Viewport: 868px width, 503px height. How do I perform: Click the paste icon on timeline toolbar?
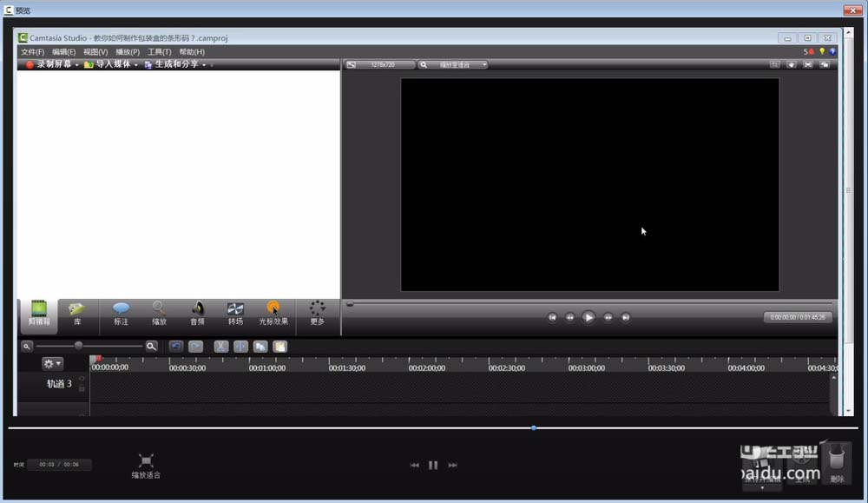(x=280, y=347)
